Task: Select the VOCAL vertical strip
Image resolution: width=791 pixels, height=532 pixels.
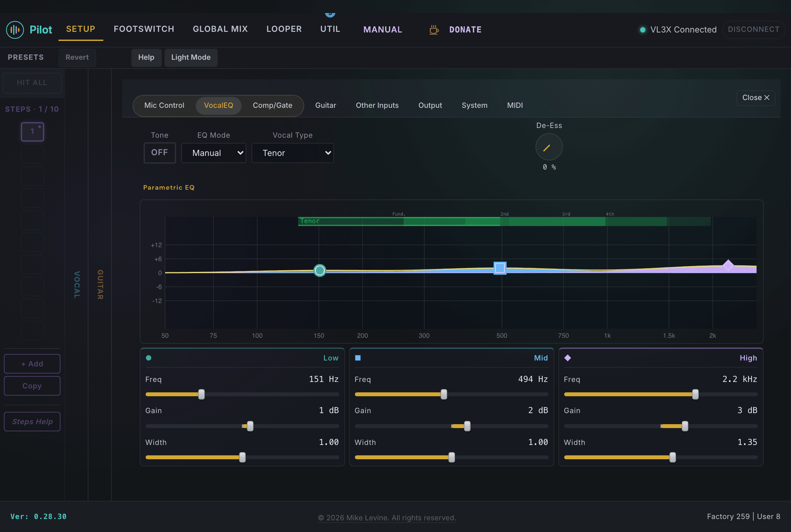Action: 77,285
